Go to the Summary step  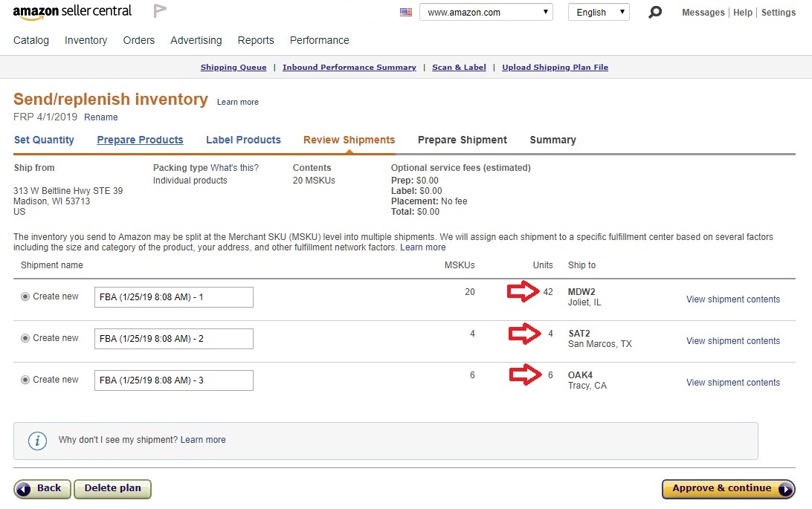point(552,140)
